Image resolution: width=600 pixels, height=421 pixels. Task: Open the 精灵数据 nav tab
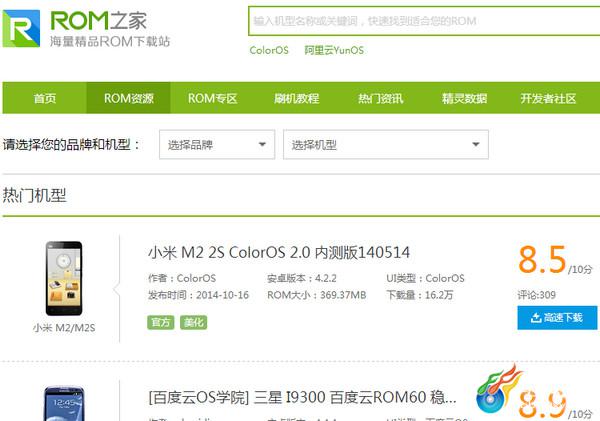[464, 98]
